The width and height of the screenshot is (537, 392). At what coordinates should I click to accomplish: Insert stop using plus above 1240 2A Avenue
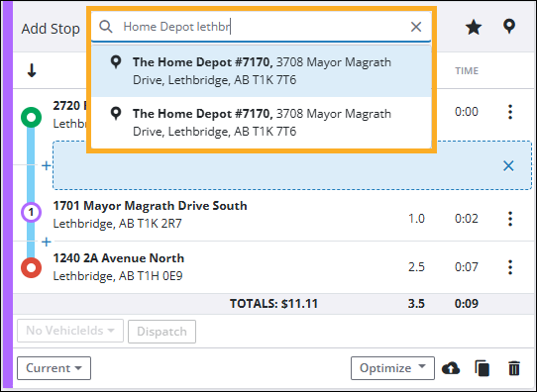[47, 242]
